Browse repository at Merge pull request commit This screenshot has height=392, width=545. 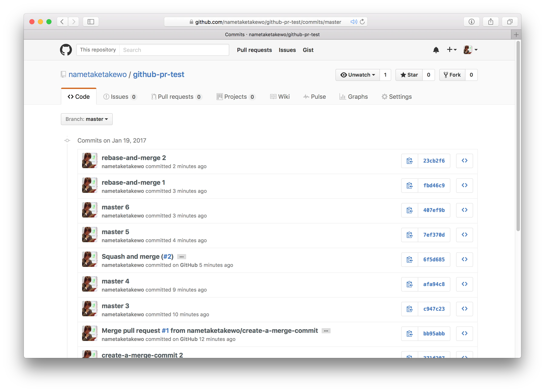pos(465,334)
